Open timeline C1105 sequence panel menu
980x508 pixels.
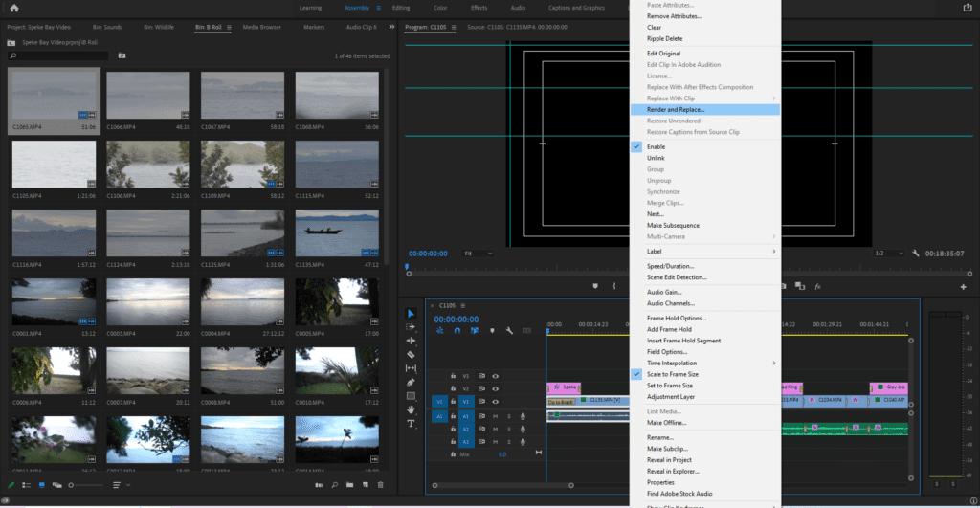pos(463,305)
